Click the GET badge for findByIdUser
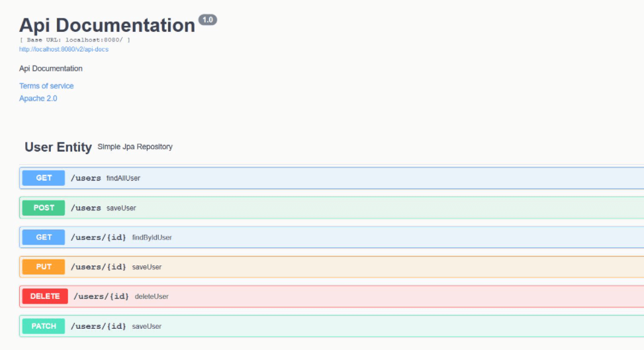Screen dimensions: 644x350 click(x=44, y=238)
